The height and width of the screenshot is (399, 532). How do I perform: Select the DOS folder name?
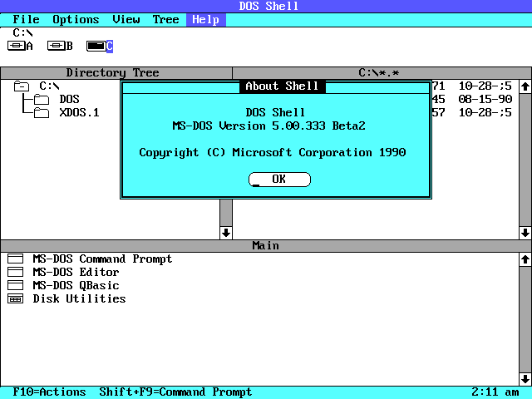(x=69, y=100)
